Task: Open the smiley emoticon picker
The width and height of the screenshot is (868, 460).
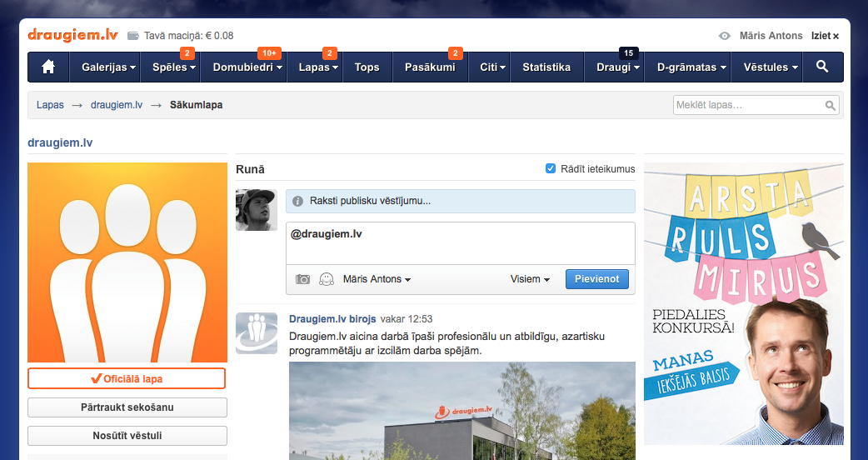Action: pyautogui.click(x=327, y=279)
